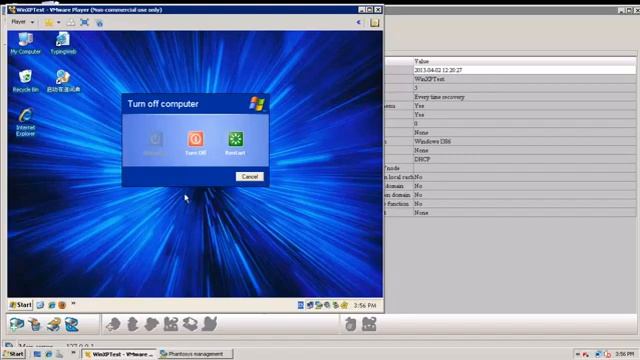
Task: Click the green Restart button
Action: pos(235,143)
